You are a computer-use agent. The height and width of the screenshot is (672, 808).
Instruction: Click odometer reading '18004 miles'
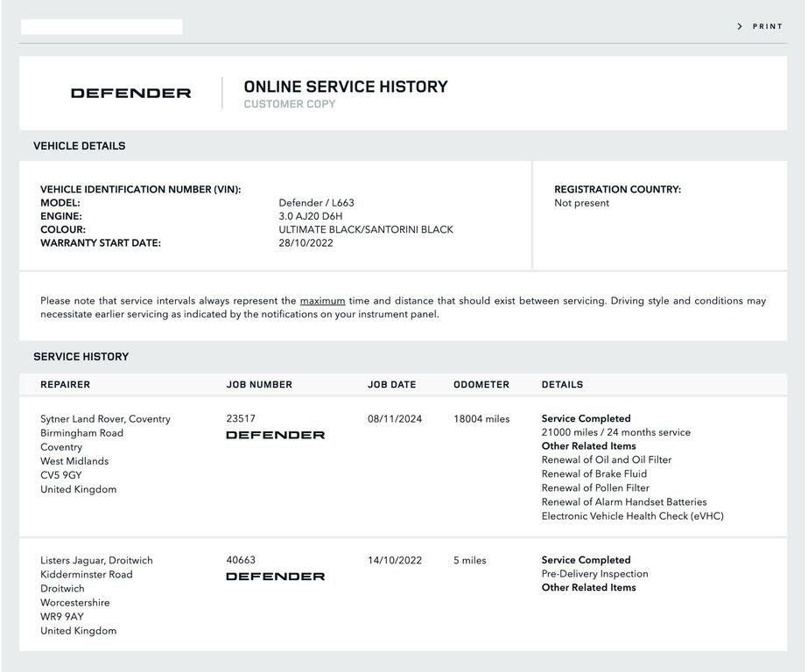[x=481, y=419]
